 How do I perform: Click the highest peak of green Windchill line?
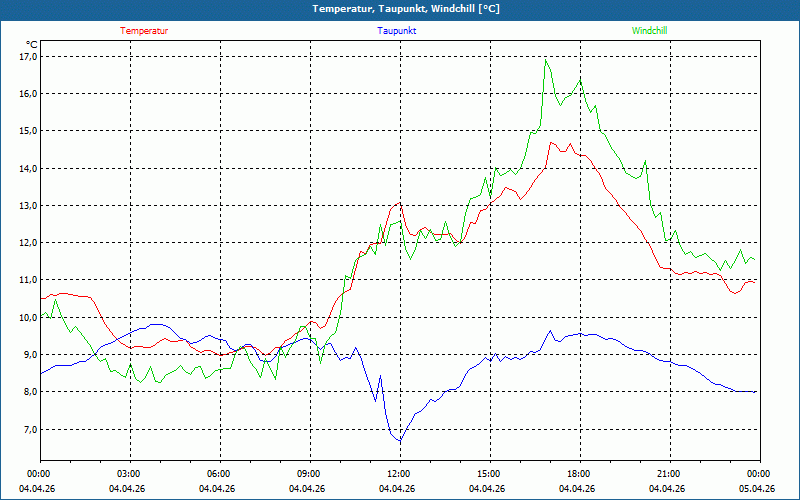(x=546, y=60)
